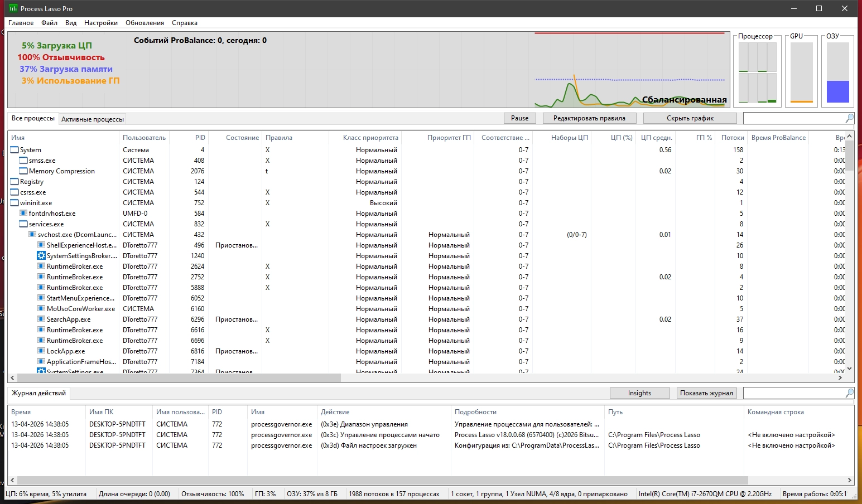This screenshot has height=504, width=862.
Task: Click the csrss.exe process icon
Action: 15,192
